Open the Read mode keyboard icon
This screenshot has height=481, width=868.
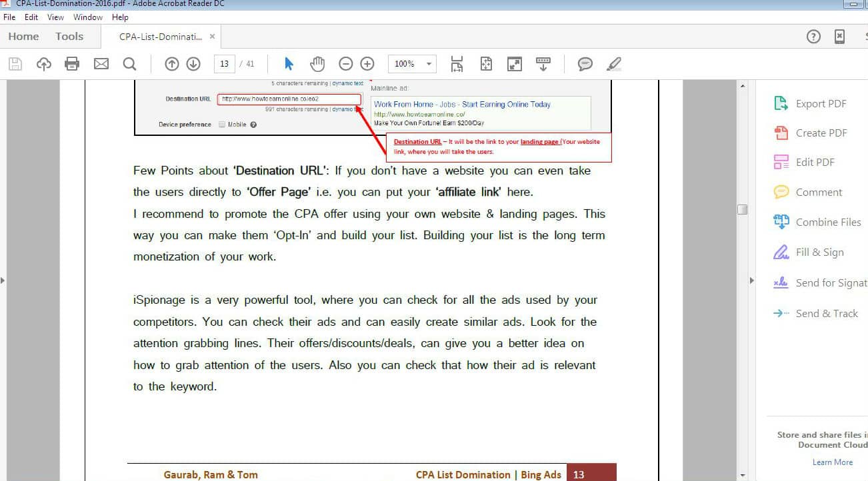[x=543, y=64]
